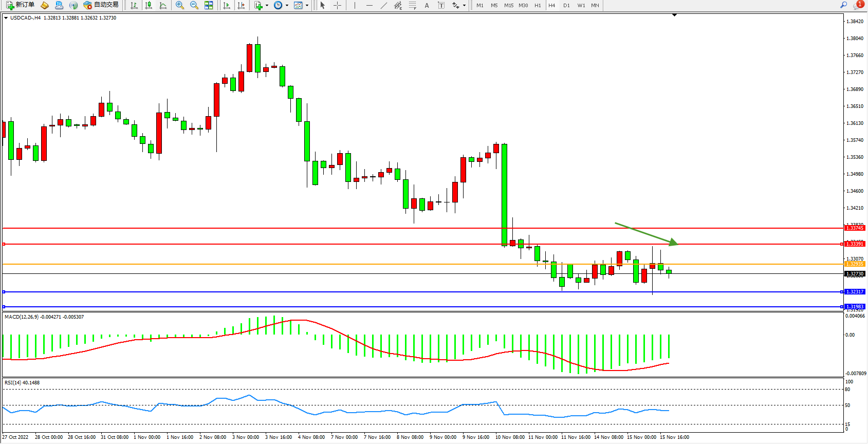868x444 pixels.
Task: Pick the Fibonacci retracement tool
Action: click(x=413, y=5)
